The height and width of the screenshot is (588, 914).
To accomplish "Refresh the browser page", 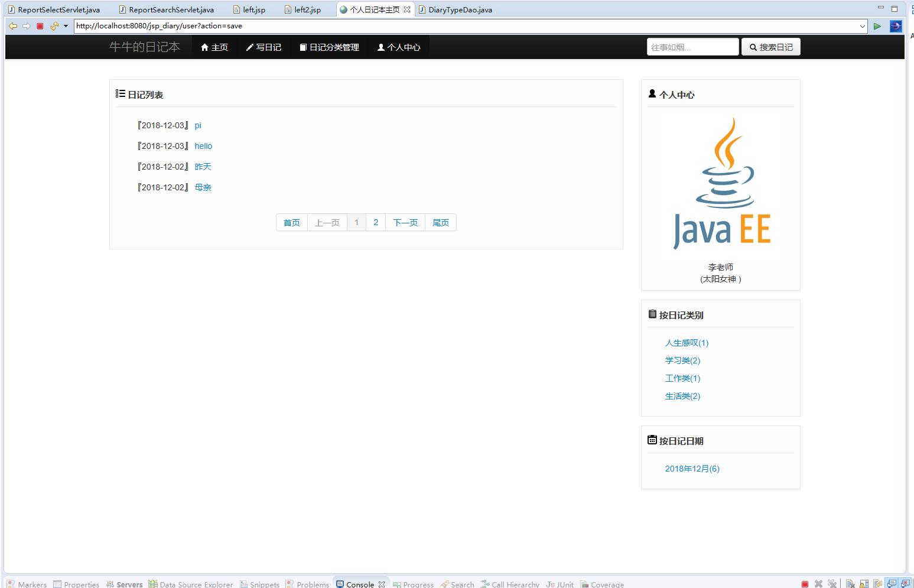I will click(x=54, y=26).
